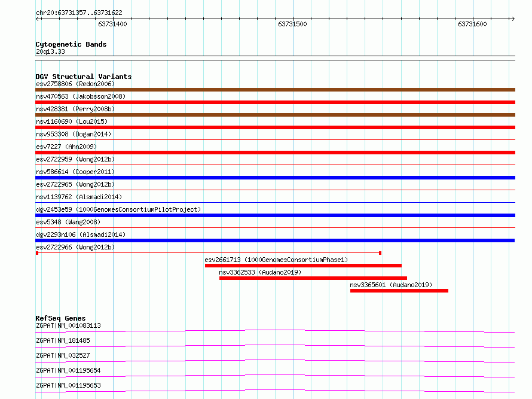The height and width of the screenshot is (399, 532).
Task: Select the red nsv3365601 variant bar
Action: pos(399,291)
